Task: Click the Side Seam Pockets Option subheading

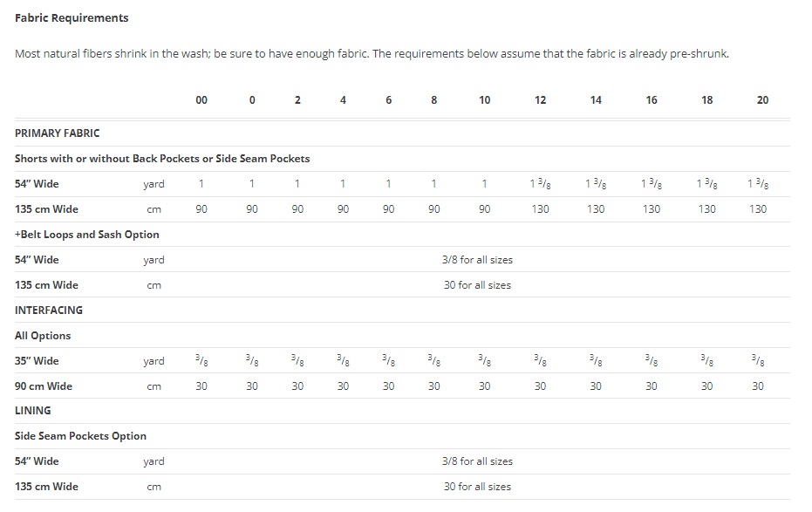Action: [80, 436]
